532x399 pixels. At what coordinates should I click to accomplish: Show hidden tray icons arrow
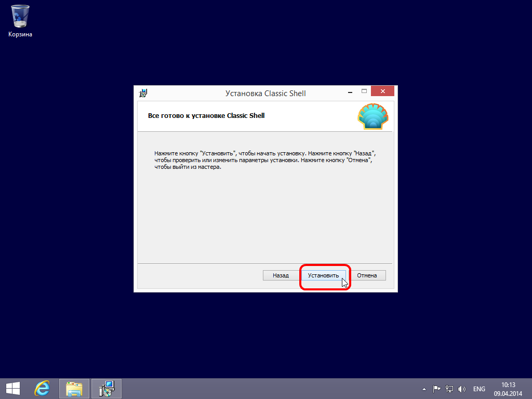[x=424, y=389]
